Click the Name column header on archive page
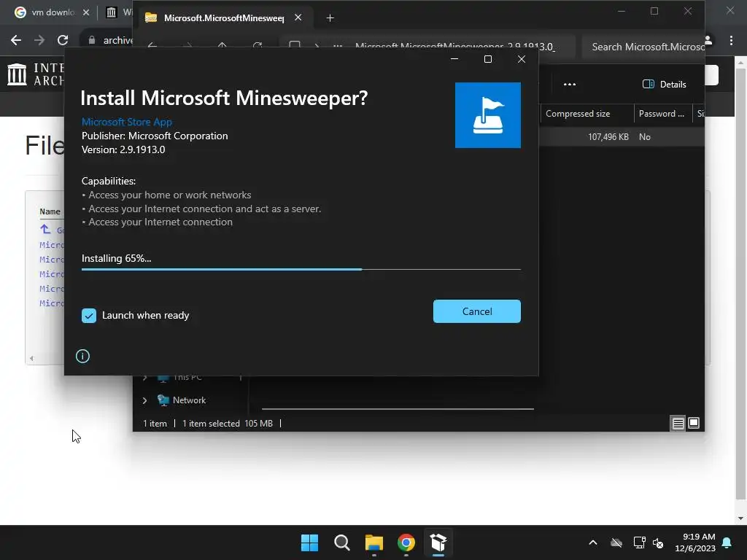The image size is (747, 560). 50,211
